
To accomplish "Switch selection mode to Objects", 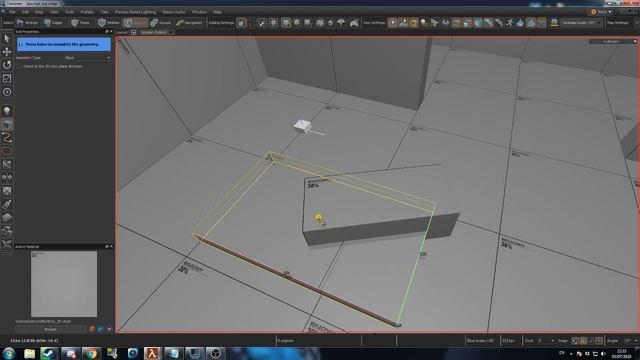I will (135, 23).
